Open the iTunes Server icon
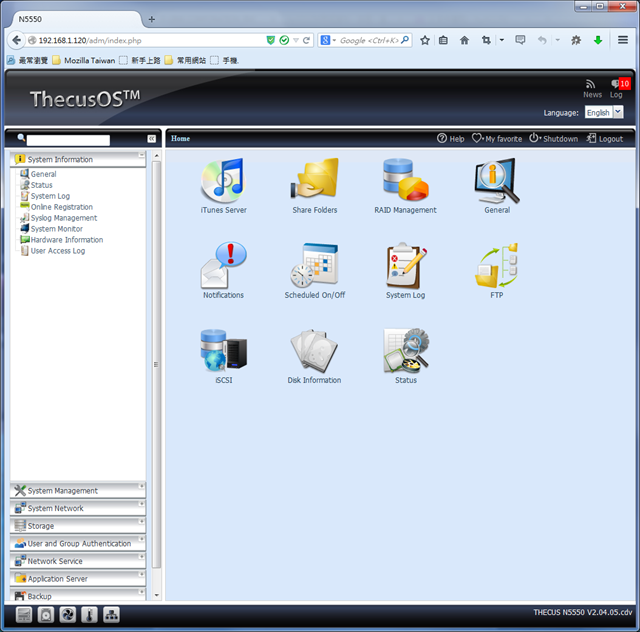The height and width of the screenshot is (632, 640). (223, 181)
